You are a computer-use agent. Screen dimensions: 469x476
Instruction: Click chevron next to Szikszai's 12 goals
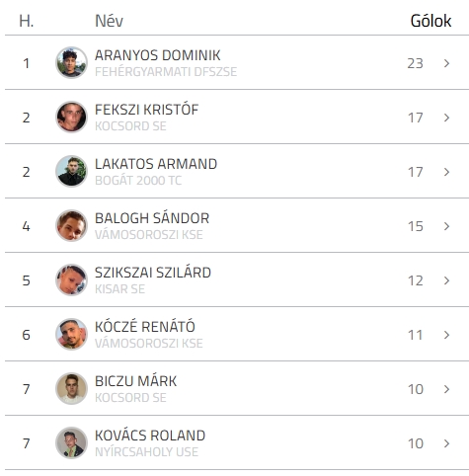click(446, 280)
